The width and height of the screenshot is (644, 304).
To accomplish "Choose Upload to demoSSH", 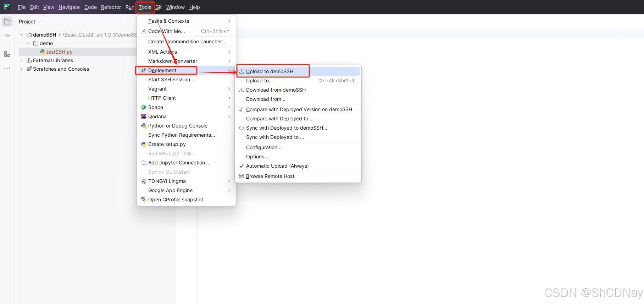I will click(x=298, y=71).
